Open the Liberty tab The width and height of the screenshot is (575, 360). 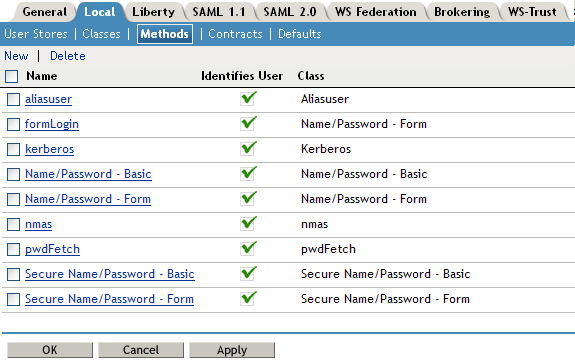[x=154, y=12]
